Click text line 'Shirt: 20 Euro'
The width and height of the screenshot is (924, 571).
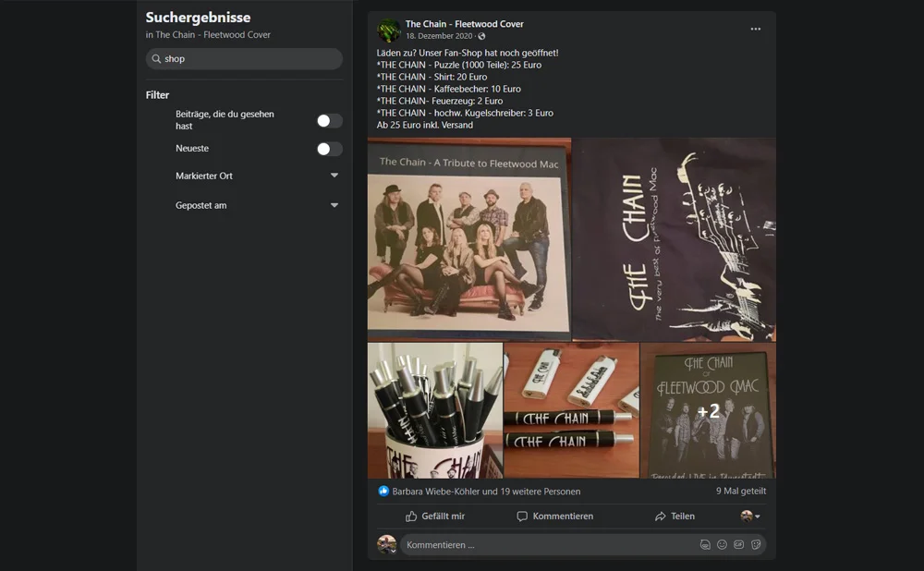[x=460, y=77]
